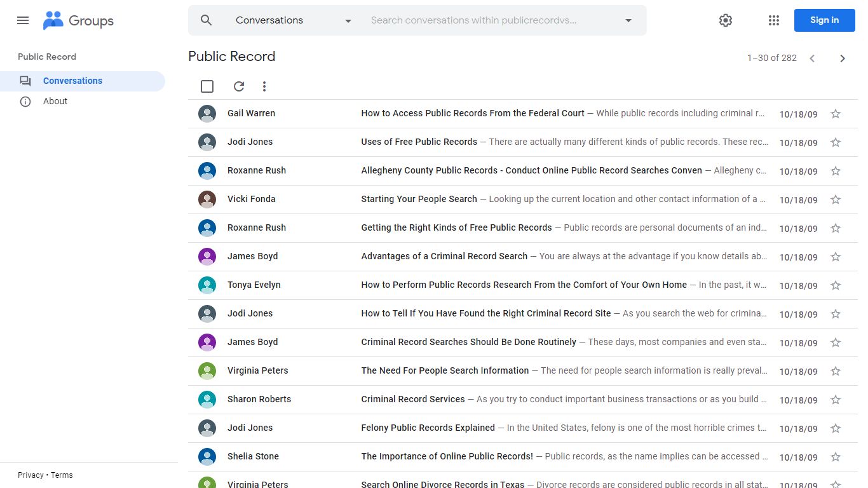Star Criminal Record Searches Should Be Done Routinely

pyautogui.click(x=836, y=342)
